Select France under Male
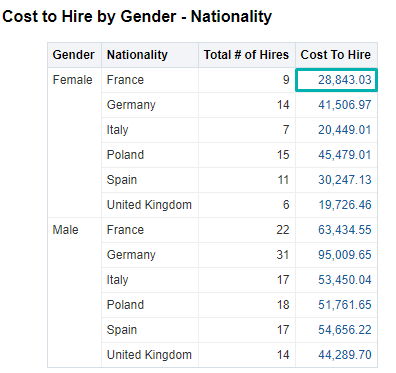 pyautogui.click(x=125, y=230)
